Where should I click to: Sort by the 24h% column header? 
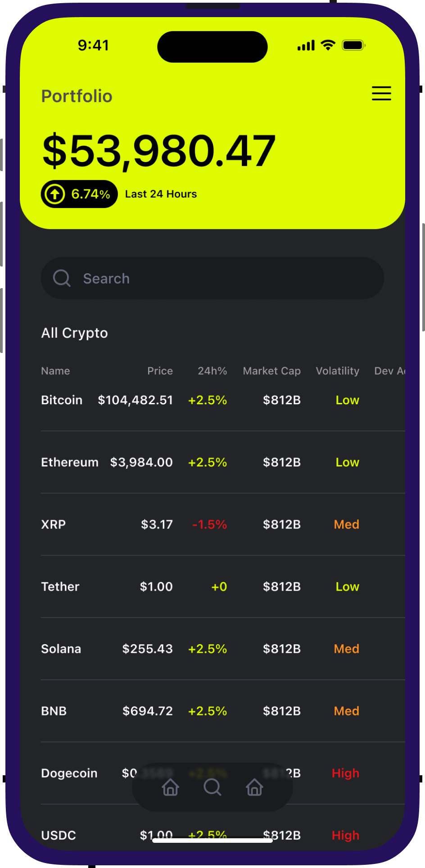pos(212,371)
